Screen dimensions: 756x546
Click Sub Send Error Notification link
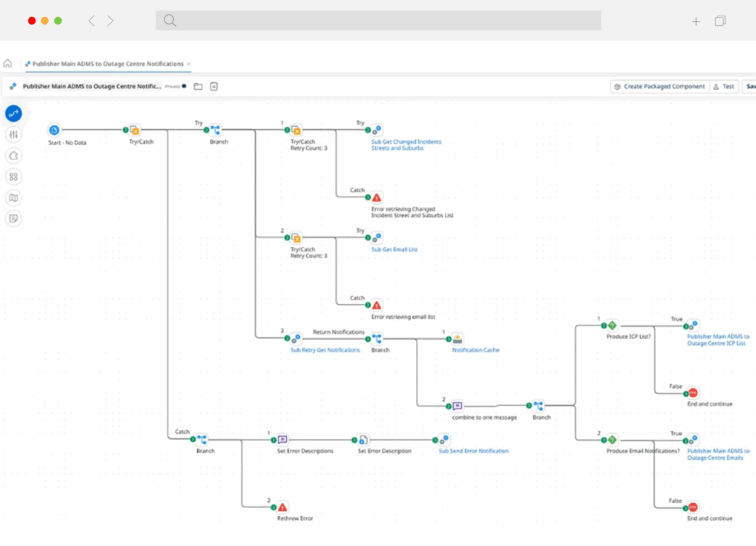[473, 451]
